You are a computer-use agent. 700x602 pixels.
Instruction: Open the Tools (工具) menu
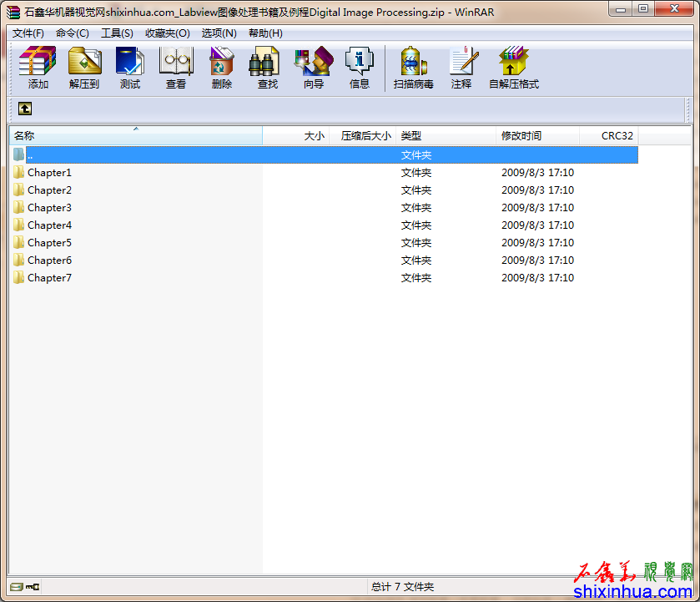[117, 33]
